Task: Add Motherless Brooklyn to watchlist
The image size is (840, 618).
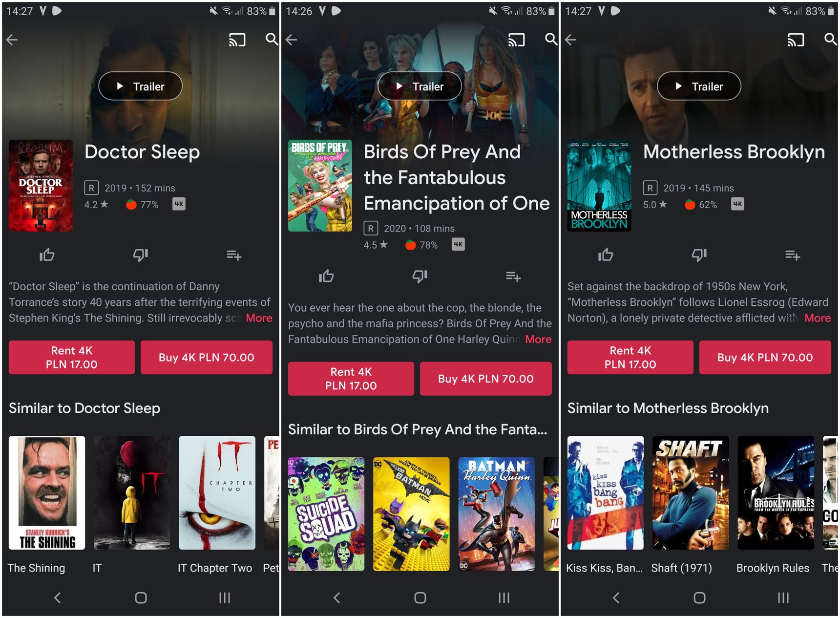Action: 792,255
